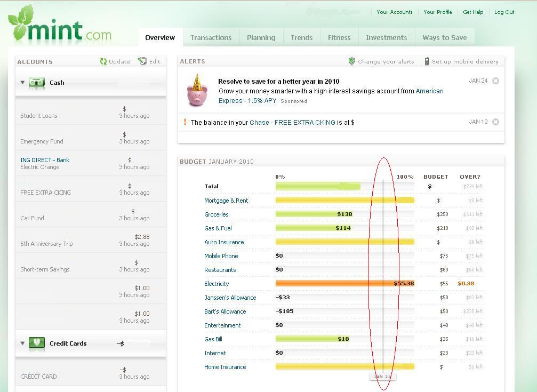537x392 pixels.
Task: Dismiss the JAN 12 alert
Action: tap(495, 122)
